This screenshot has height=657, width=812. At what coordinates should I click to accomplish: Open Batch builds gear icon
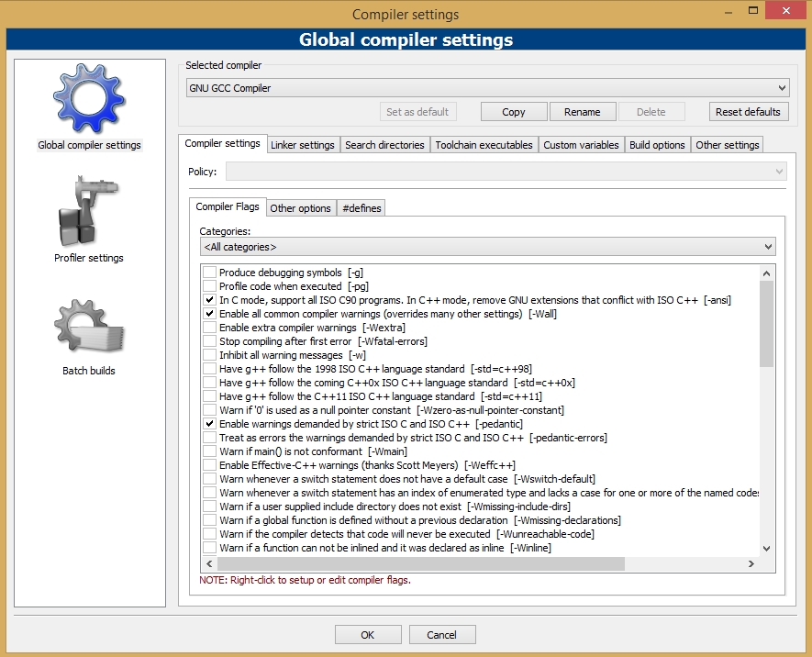pyautogui.click(x=89, y=326)
